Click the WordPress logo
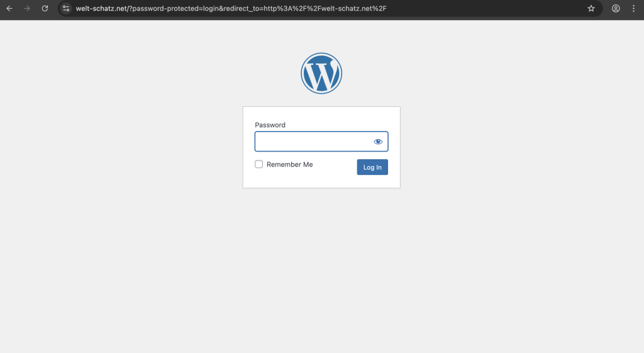644x353 pixels. [x=321, y=73]
